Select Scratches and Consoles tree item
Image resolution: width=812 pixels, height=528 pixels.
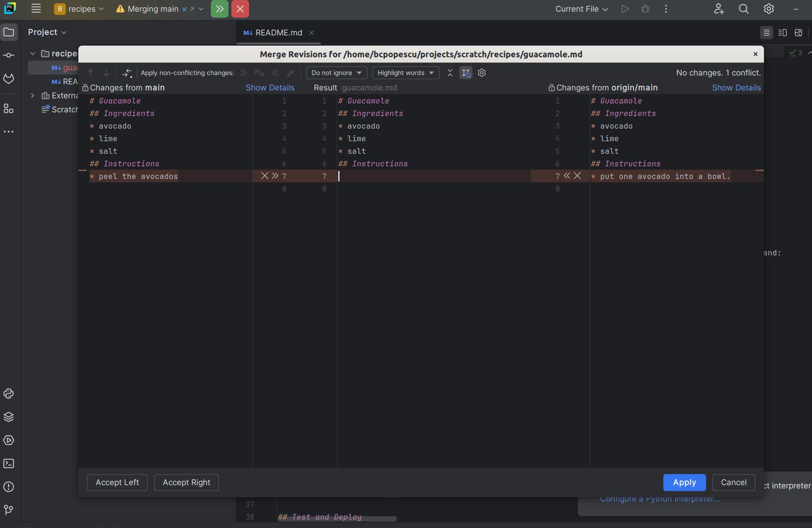point(60,110)
